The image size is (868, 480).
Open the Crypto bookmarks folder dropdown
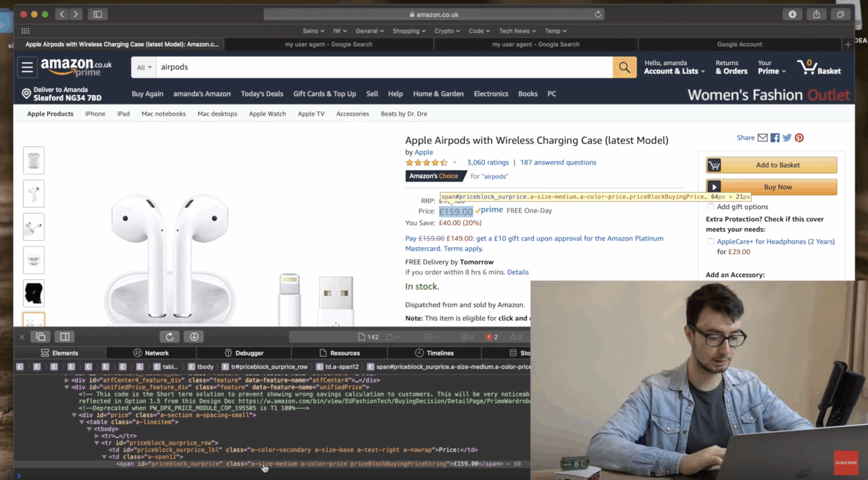click(x=447, y=31)
